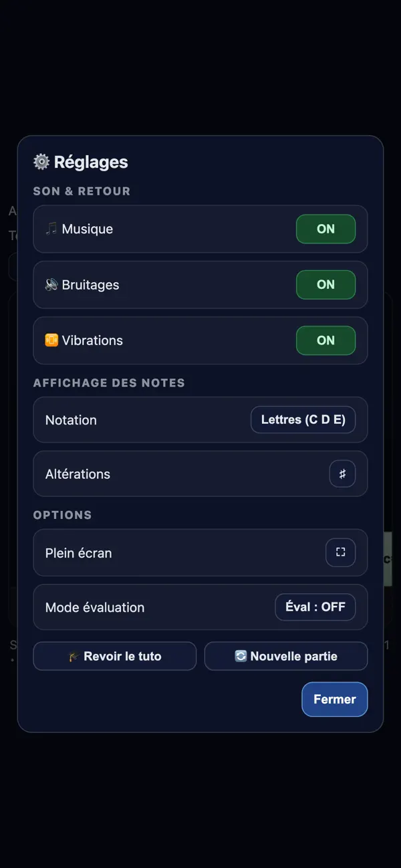Click the Fermer button
Image resolution: width=401 pixels, height=868 pixels.
[x=335, y=699]
